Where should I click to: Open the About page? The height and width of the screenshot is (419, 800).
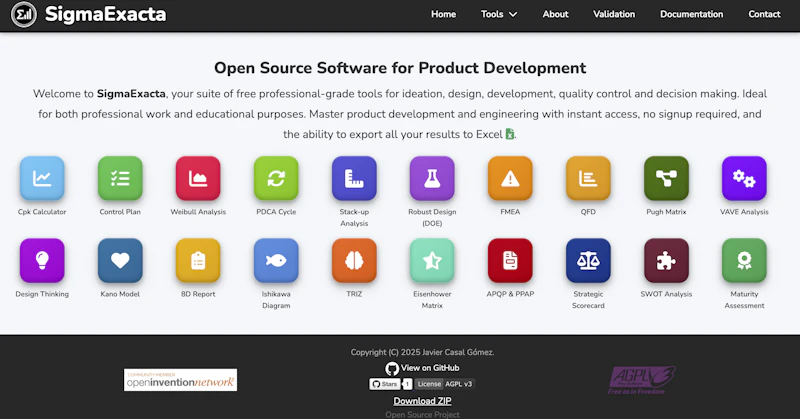[555, 14]
